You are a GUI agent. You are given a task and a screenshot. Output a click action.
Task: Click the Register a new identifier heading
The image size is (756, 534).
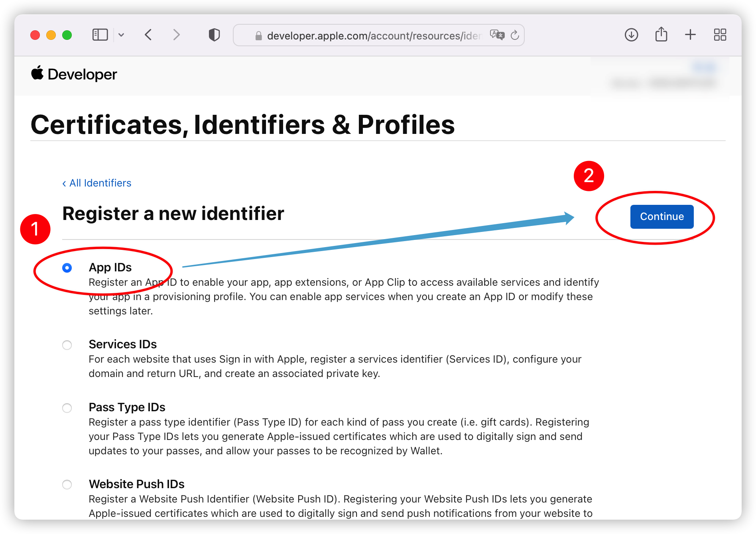click(173, 214)
